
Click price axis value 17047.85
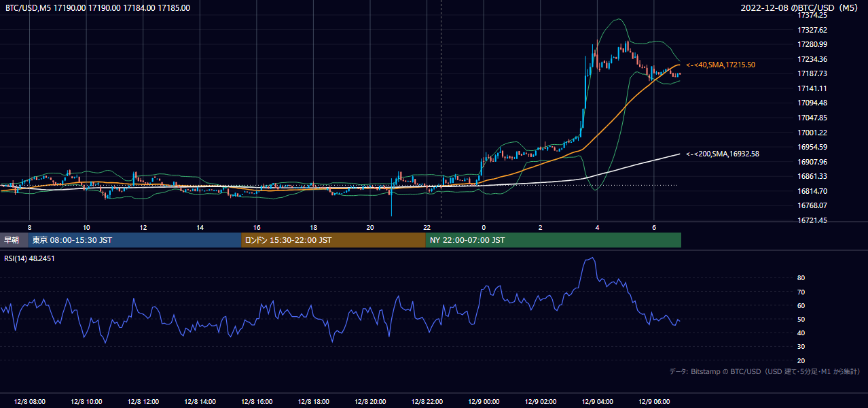coord(812,118)
